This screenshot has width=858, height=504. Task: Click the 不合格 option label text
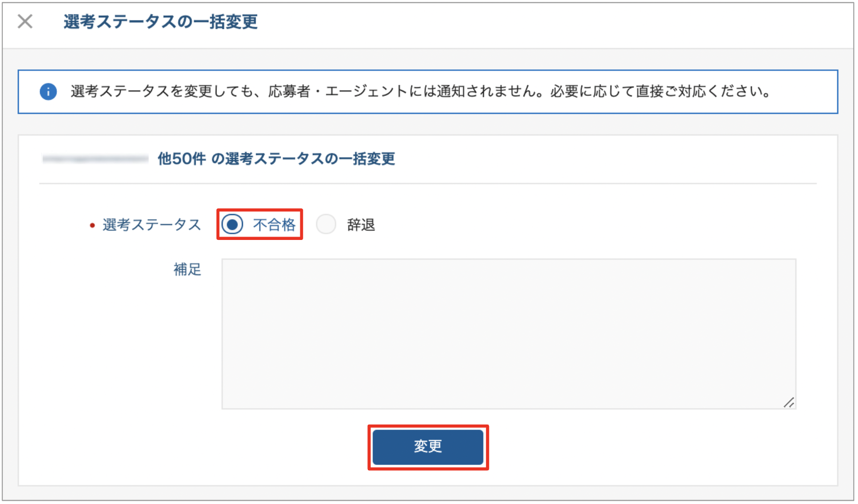(x=274, y=225)
